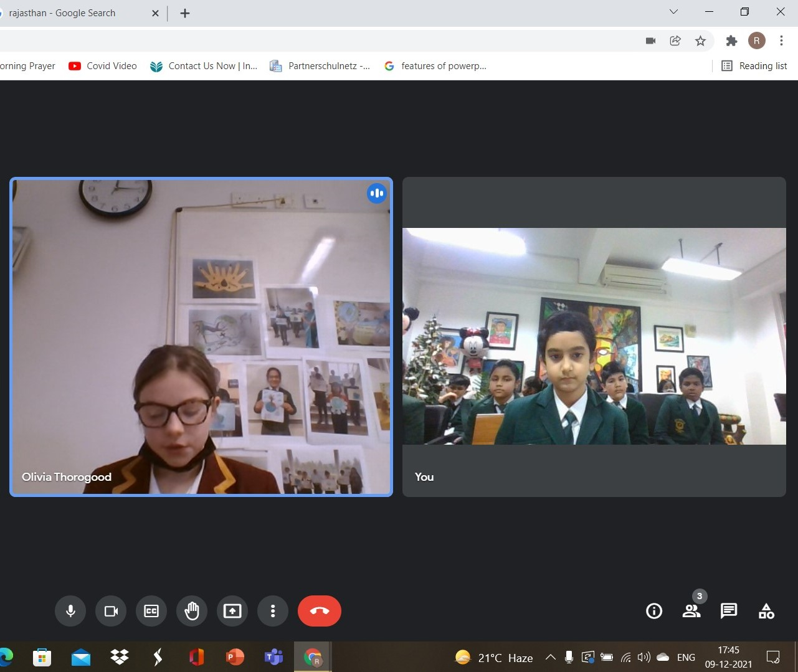The height and width of the screenshot is (672, 798).
Task: Bookmark this page with the star icon
Action: point(700,41)
